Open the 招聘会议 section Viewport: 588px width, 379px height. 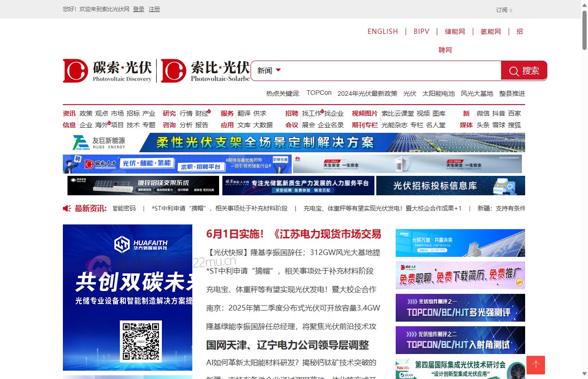[x=292, y=119]
